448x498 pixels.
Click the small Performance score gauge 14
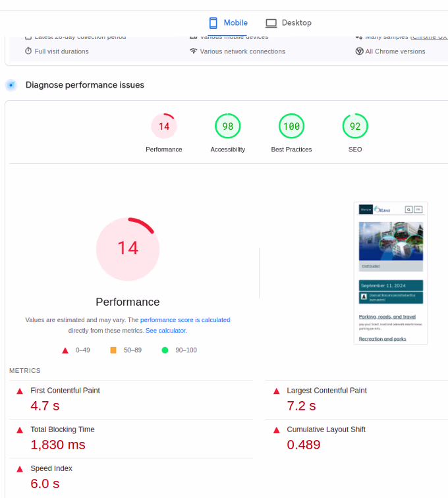pos(164,126)
